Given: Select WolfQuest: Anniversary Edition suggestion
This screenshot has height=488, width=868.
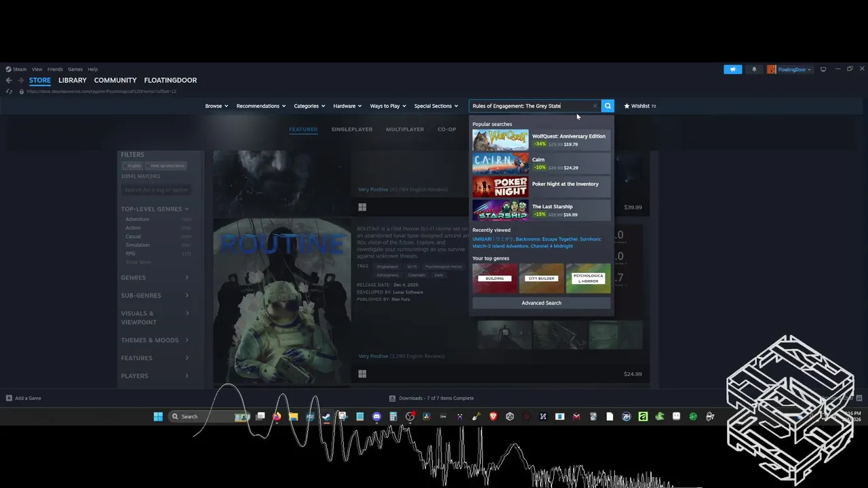Looking at the screenshot, I should point(541,140).
